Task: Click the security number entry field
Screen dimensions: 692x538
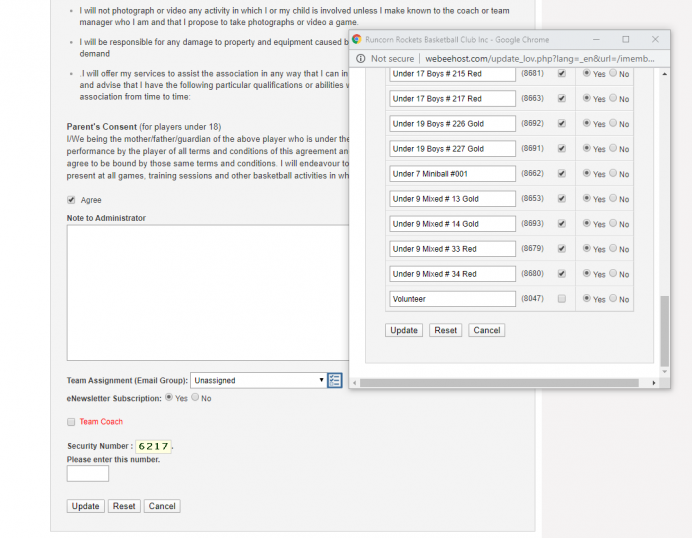Action: point(88,474)
